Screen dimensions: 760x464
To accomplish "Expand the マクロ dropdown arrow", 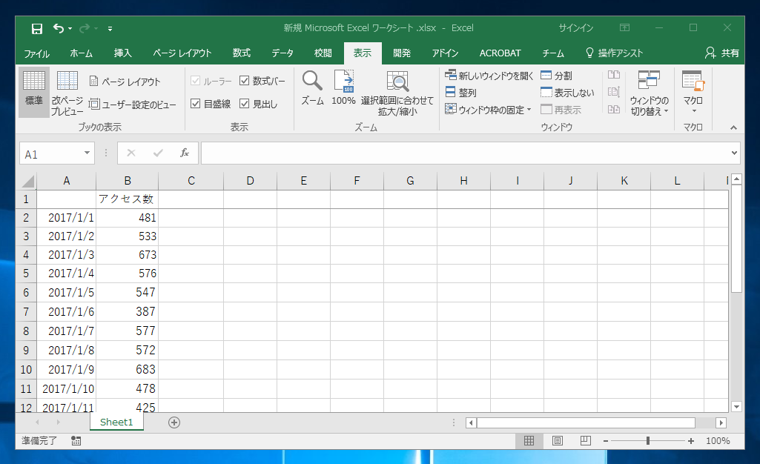I will (x=694, y=111).
